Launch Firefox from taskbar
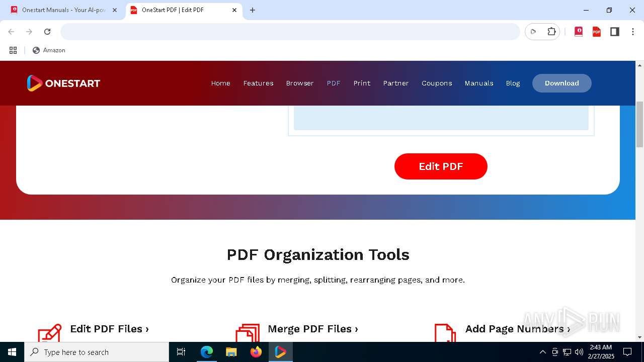The image size is (644, 362). (256, 352)
